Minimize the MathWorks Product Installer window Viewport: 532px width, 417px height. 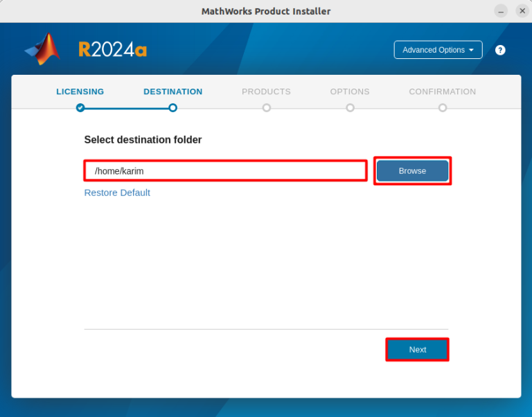click(501, 11)
